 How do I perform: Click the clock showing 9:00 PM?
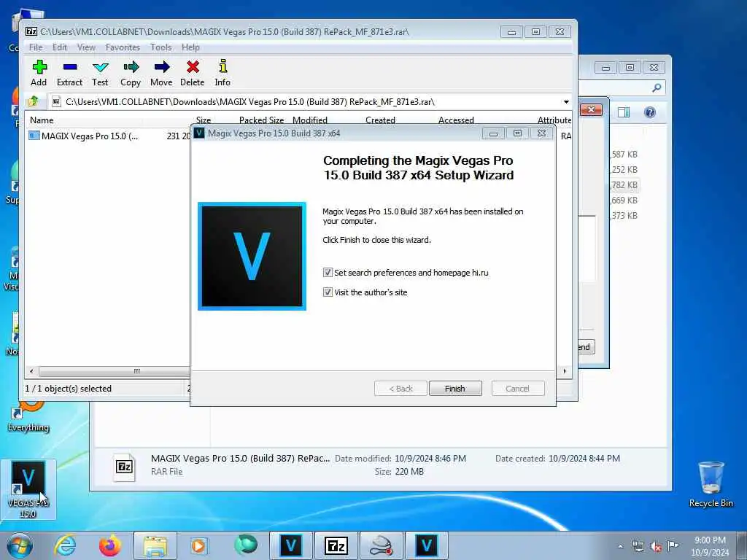tap(710, 545)
